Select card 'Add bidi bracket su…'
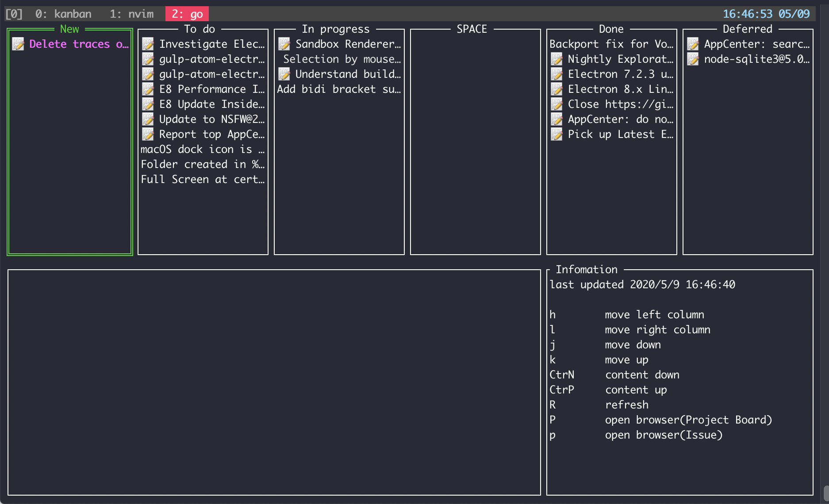Viewport: 829px width, 504px height. 339,89
